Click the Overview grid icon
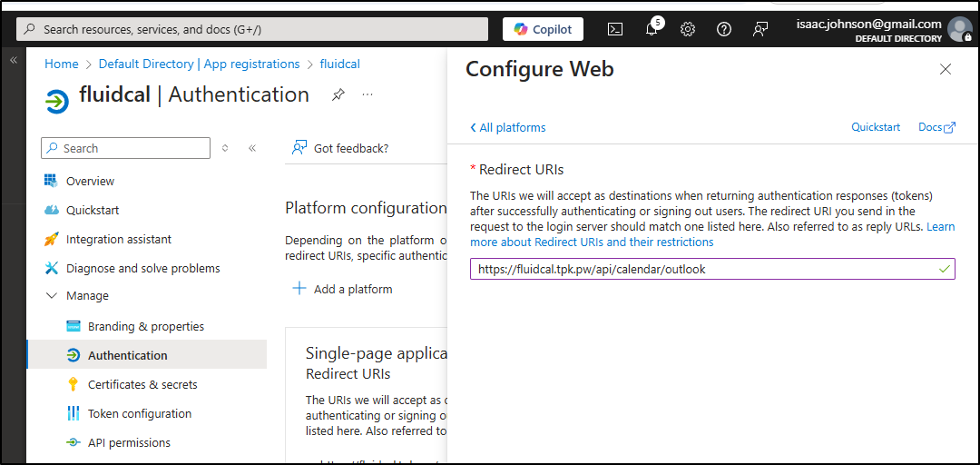The width and height of the screenshot is (980, 465). point(51,181)
